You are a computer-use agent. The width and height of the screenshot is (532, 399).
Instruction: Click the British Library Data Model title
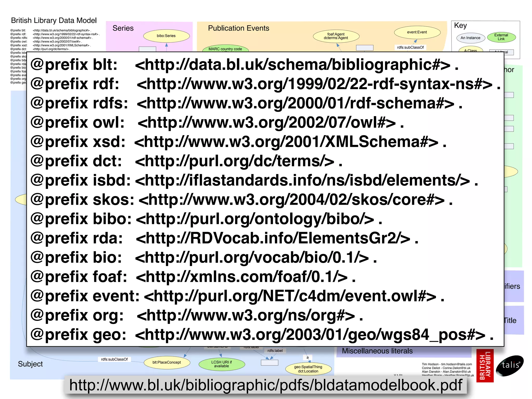tap(54, 21)
